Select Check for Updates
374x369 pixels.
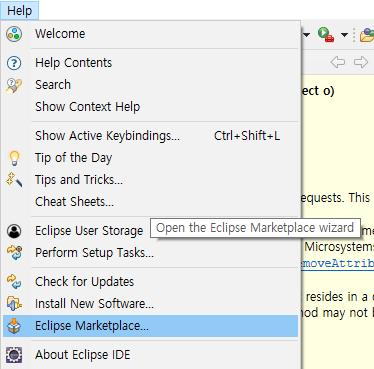click(x=150, y=282)
